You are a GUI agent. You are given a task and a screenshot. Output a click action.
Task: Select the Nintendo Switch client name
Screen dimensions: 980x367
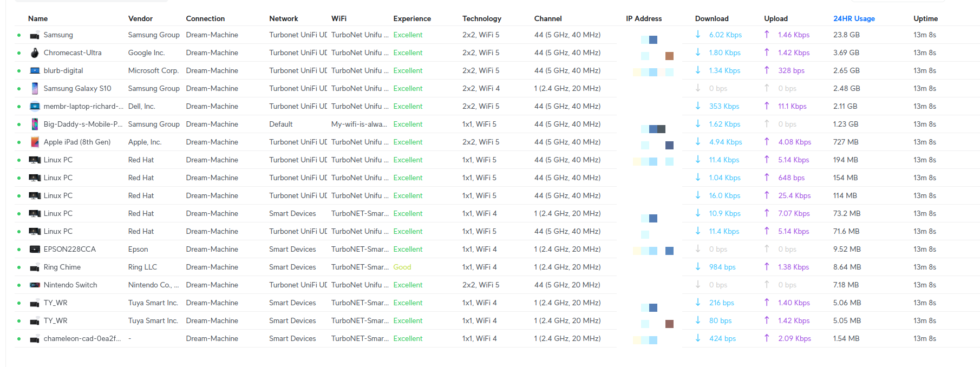click(x=70, y=285)
